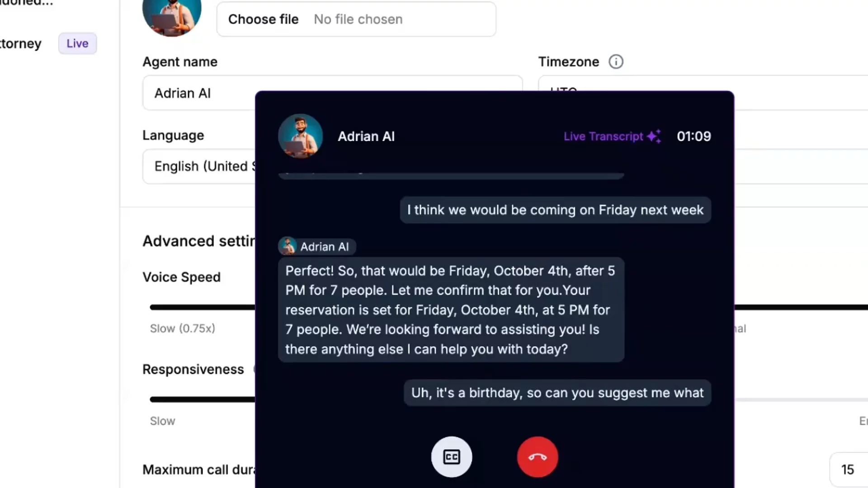
Task: Click the Live Transcript sparkle icon
Action: pos(654,136)
